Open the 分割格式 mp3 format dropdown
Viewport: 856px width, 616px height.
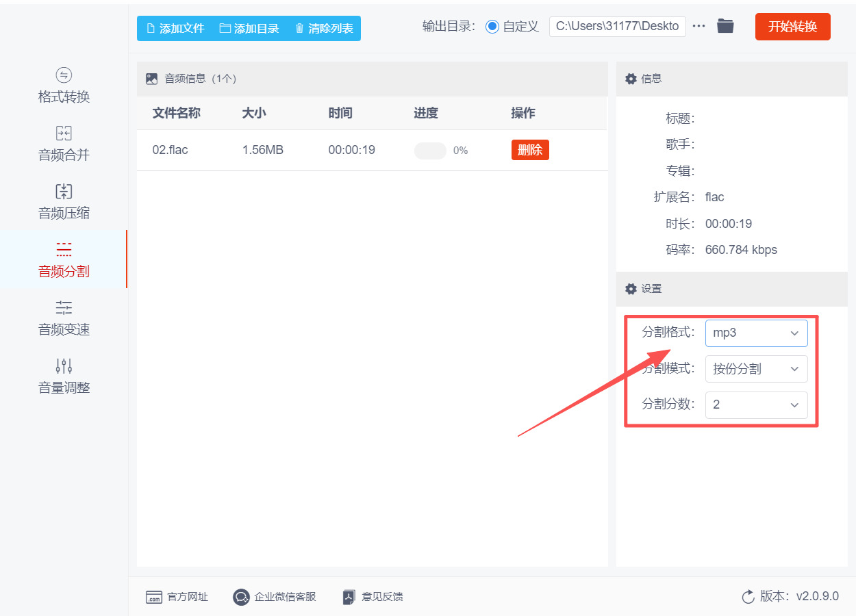click(x=756, y=333)
